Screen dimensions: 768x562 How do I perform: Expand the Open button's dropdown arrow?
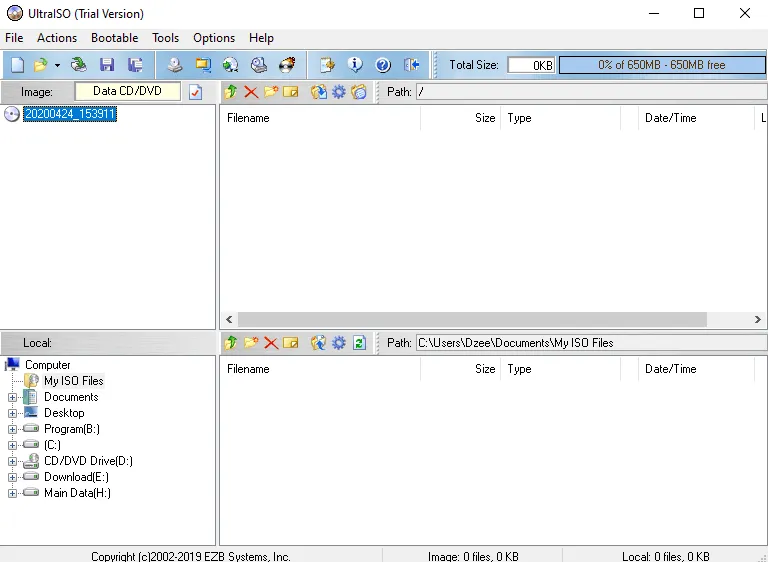pos(57,65)
